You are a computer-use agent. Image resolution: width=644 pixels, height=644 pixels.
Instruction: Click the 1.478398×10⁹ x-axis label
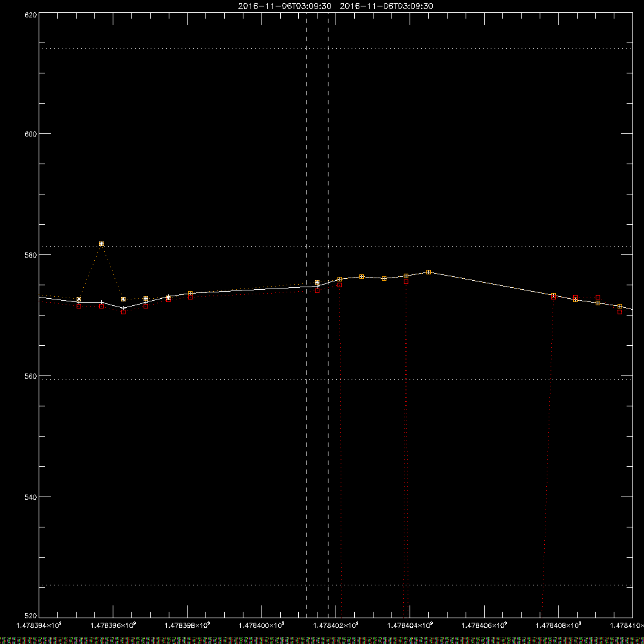point(187,625)
